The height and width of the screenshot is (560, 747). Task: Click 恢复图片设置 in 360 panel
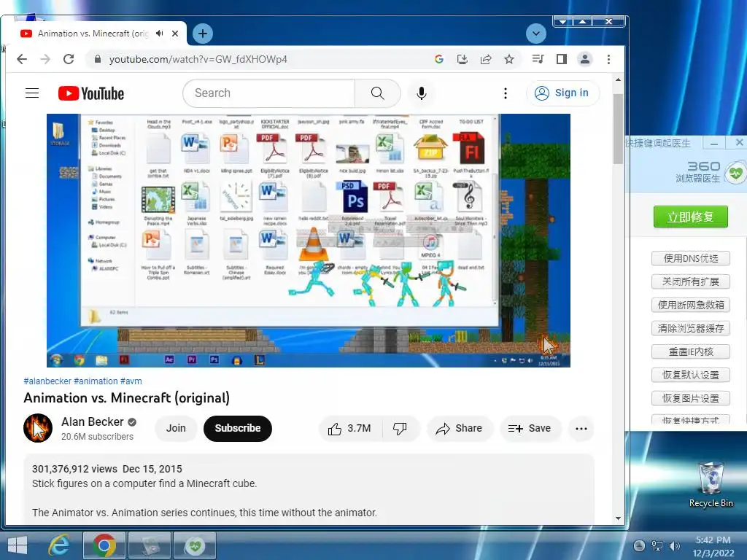coord(690,398)
